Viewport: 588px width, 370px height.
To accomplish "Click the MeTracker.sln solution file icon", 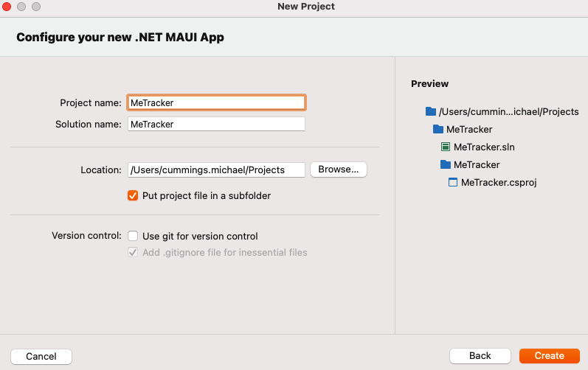I will pos(445,147).
